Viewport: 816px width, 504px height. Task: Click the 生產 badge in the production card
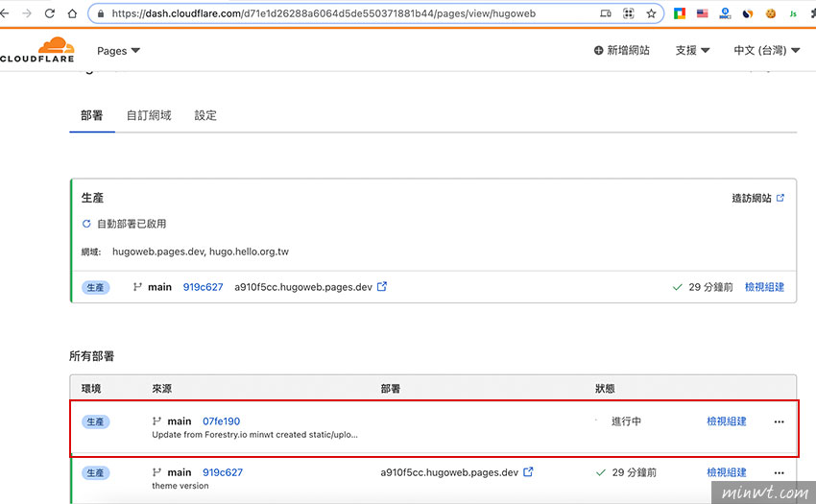pyautogui.click(x=95, y=287)
